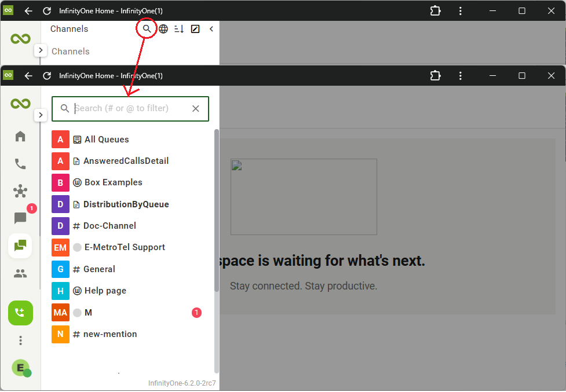Select the Channels conversations sidebar icon

pos(20,246)
